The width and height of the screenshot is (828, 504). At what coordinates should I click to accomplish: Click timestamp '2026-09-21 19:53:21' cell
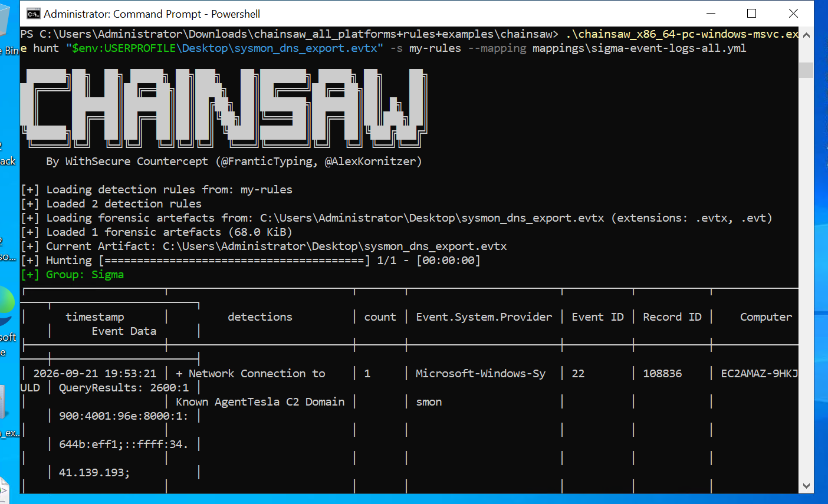[95, 373]
